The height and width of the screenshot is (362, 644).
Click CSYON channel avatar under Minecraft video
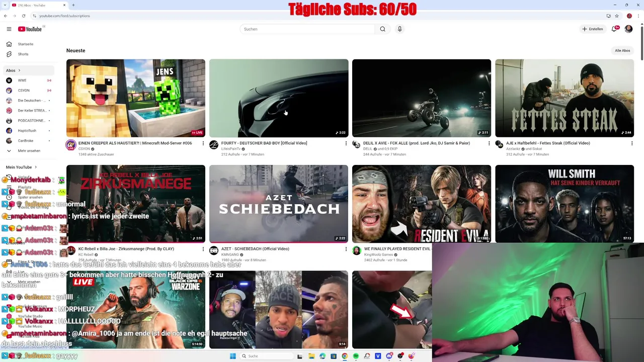click(71, 145)
